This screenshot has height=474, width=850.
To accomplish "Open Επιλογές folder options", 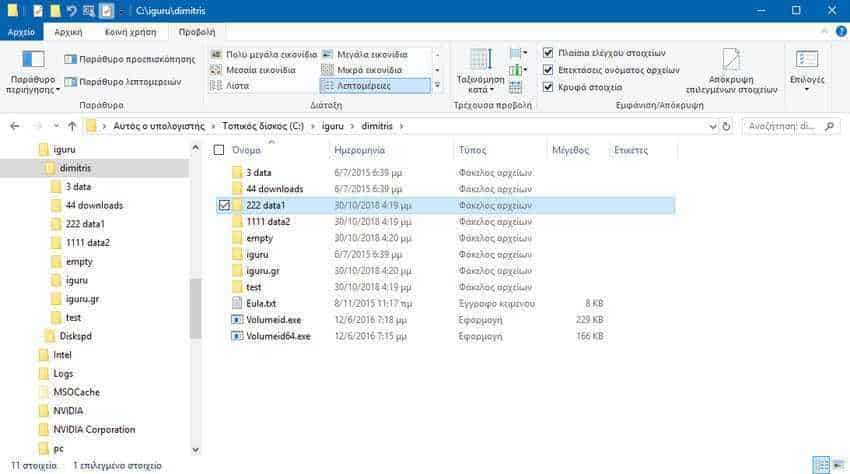I will coord(807,71).
